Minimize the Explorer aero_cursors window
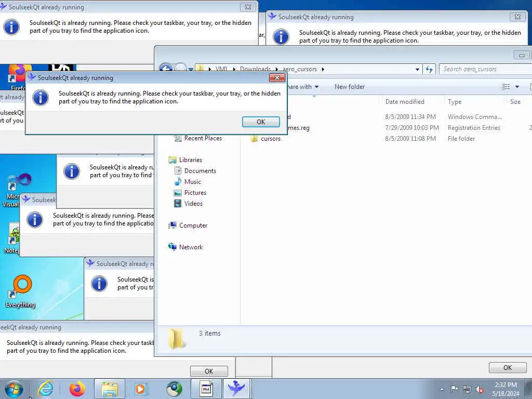532x399 pixels. pos(522,55)
